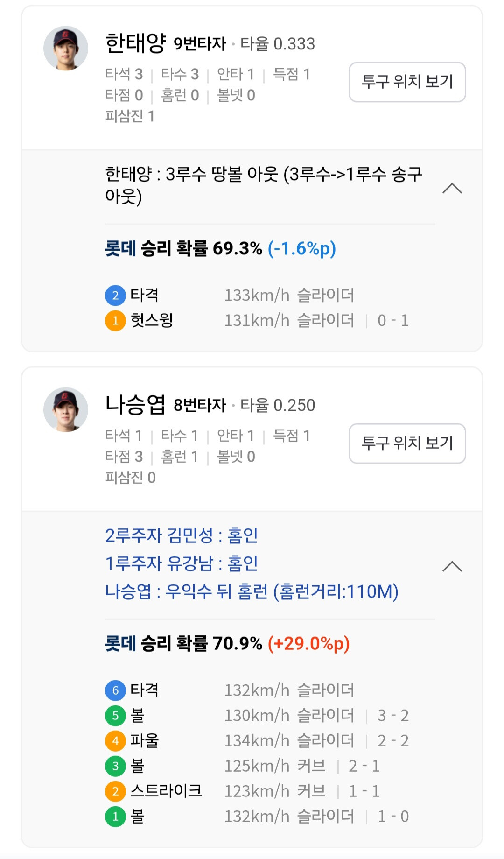
Task: Click 1루주자 유강남 홈인 play text
Action: tap(182, 563)
